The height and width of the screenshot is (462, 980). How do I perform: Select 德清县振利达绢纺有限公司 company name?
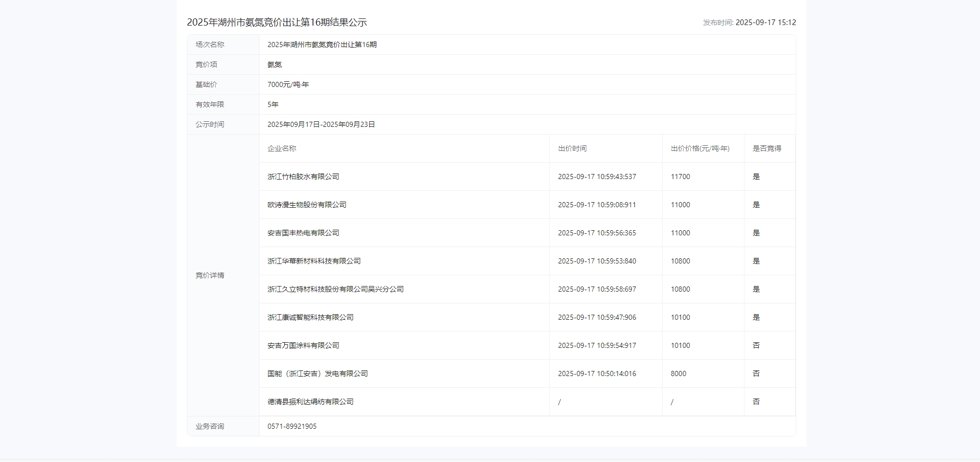point(310,402)
